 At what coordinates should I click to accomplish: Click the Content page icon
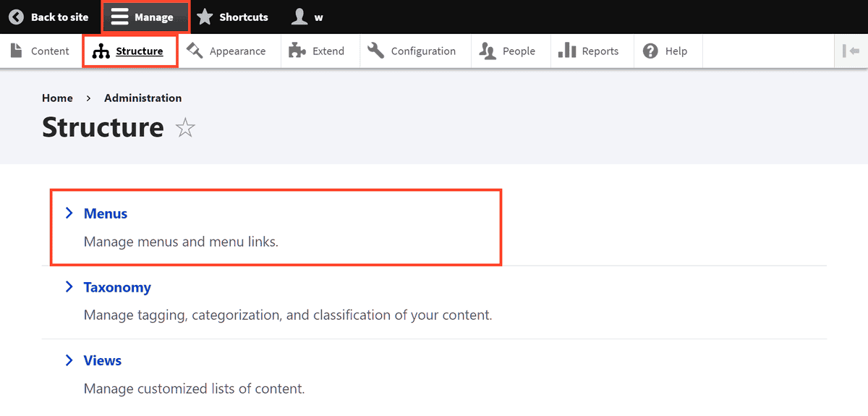pyautogui.click(x=17, y=51)
